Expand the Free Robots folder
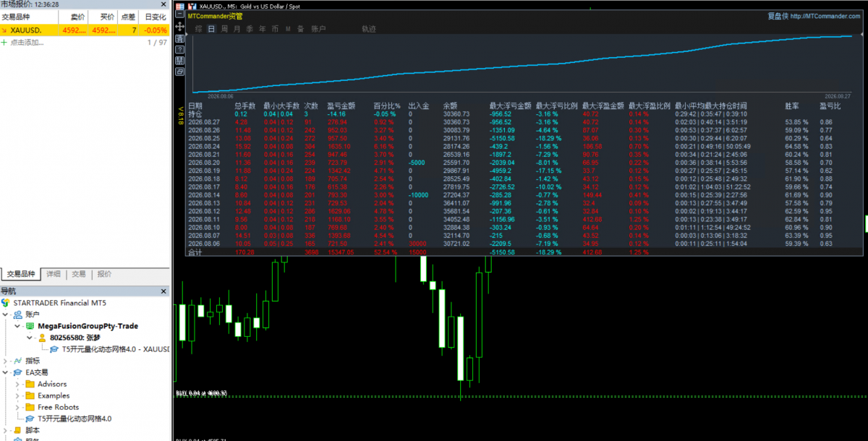The image size is (868, 441). coord(17,407)
